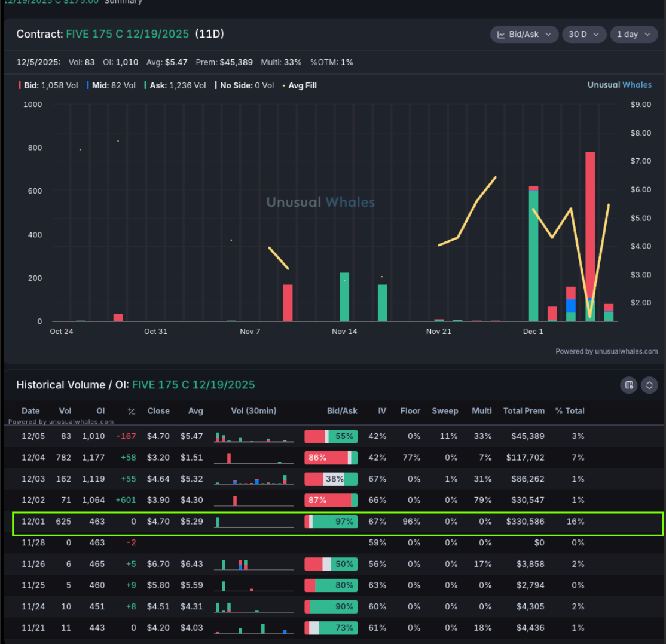The width and height of the screenshot is (666, 644).
Task: Open the 1 day interval dropdown
Action: [x=633, y=35]
